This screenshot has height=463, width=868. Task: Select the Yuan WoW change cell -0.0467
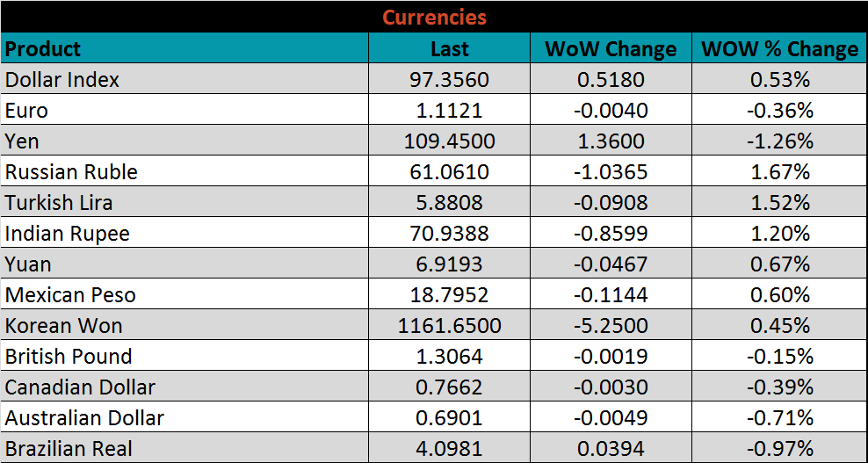611,264
